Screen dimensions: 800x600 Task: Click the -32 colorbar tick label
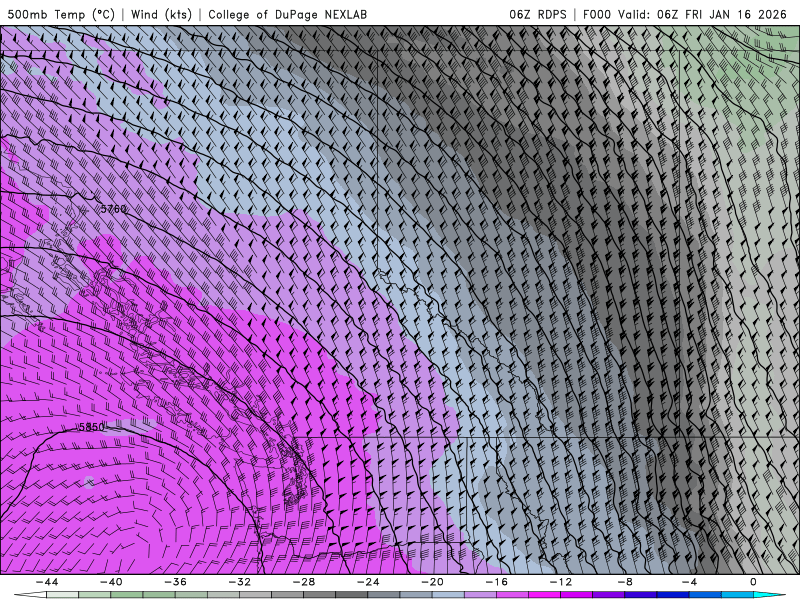click(x=239, y=582)
